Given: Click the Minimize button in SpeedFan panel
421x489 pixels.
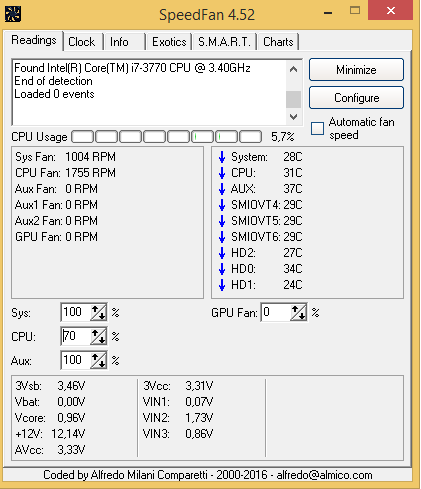Looking at the screenshot, I should pyautogui.click(x=356, y=70).
